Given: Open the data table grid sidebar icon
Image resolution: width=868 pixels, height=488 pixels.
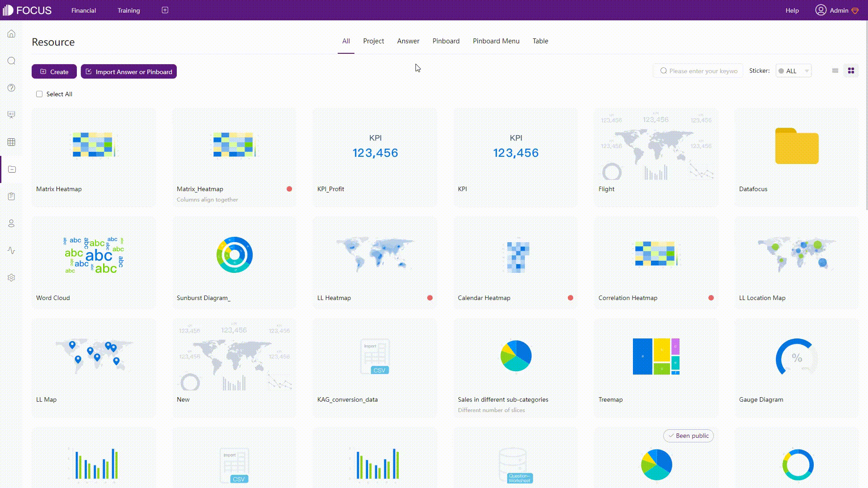Looking at the screenshot, I should [11, 142].
